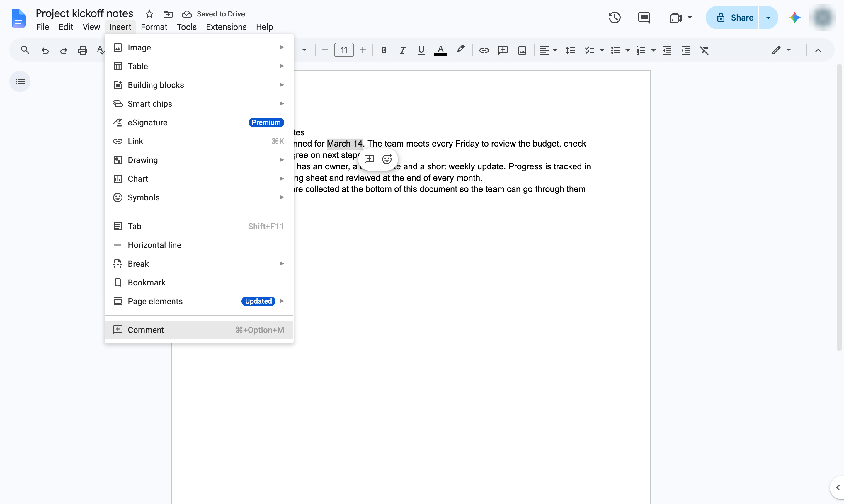Toggle italic formatting

pos(402,51)
